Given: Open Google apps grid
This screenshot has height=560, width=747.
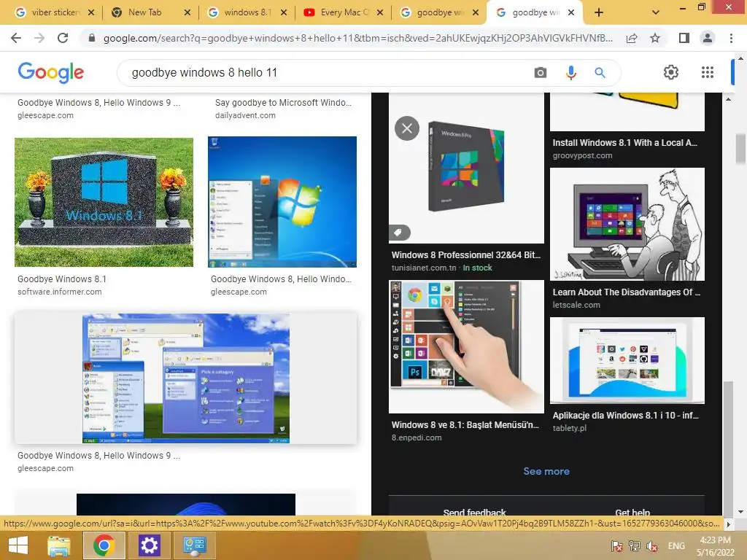Looking at the screenshot, I should tap(708, 72).
